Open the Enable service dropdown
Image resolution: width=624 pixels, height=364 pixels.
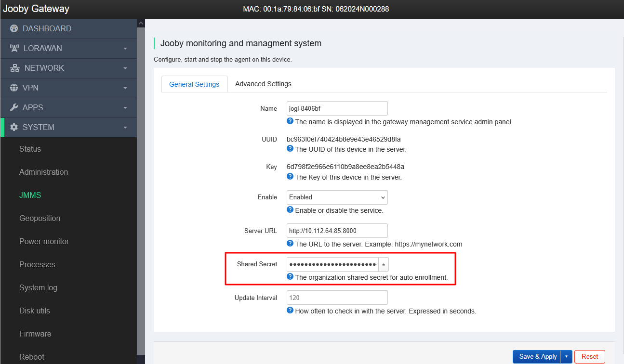tap(337, 197)
